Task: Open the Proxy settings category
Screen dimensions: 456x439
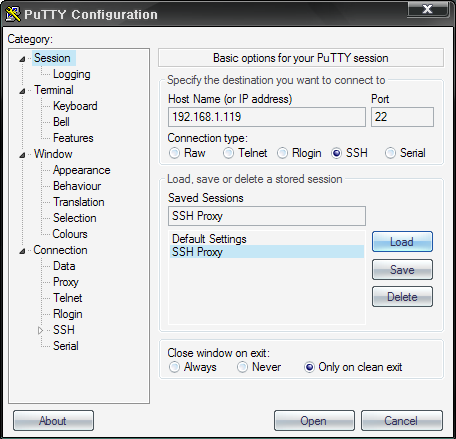Action: [66, 282]
